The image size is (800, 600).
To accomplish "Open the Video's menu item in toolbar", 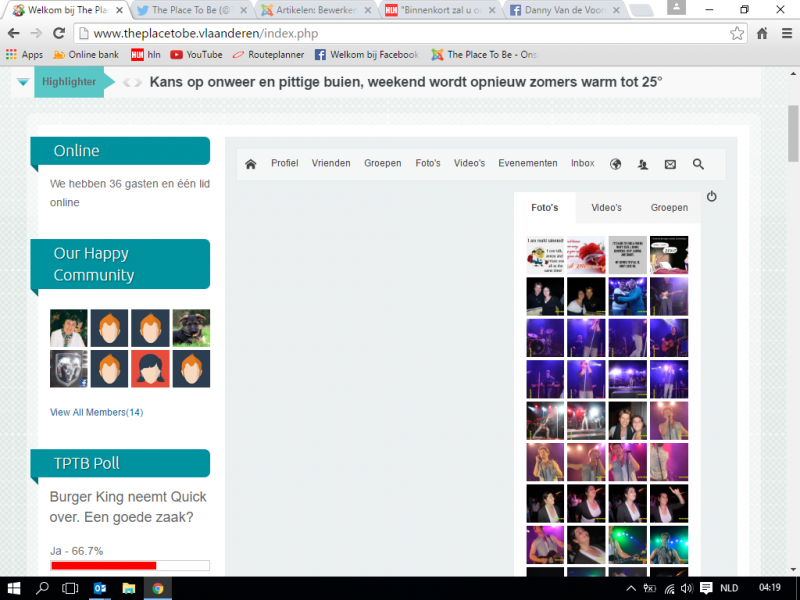I will click(x=469, y=163).
